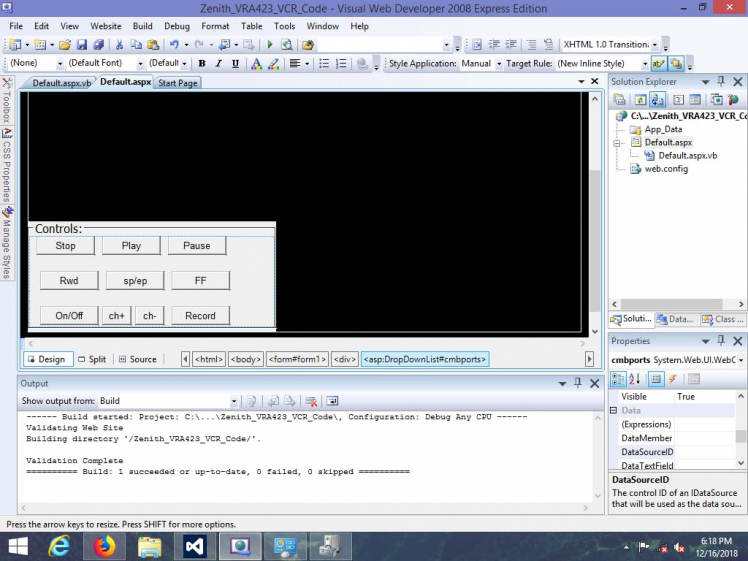Click the Background Color highlighter icon
Screen dimensions: 748x561
[x=273, y=63]
